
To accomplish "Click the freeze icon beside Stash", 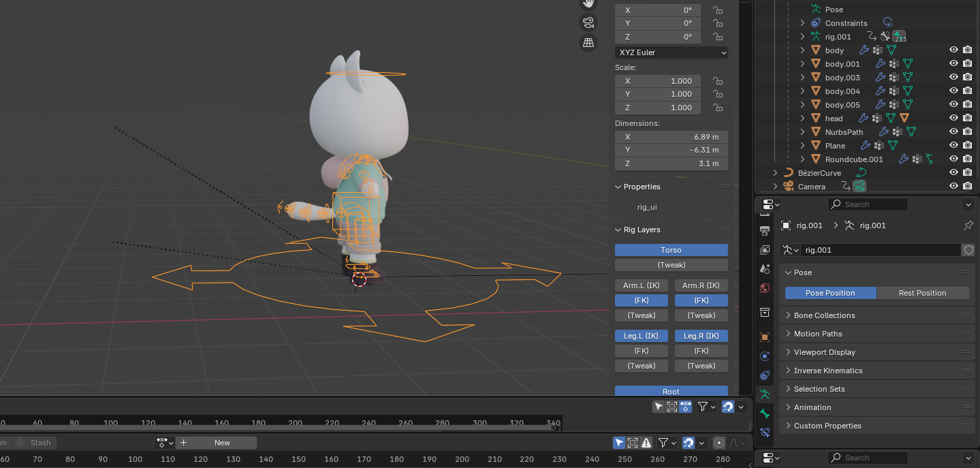I will 20,443.
